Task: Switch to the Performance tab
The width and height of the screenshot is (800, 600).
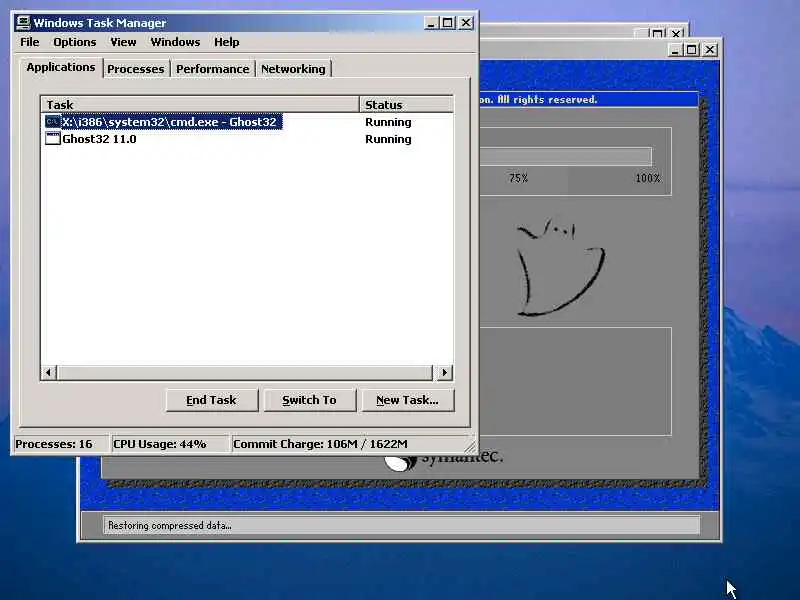Action: pyautogui.click(x=212, y=69)
